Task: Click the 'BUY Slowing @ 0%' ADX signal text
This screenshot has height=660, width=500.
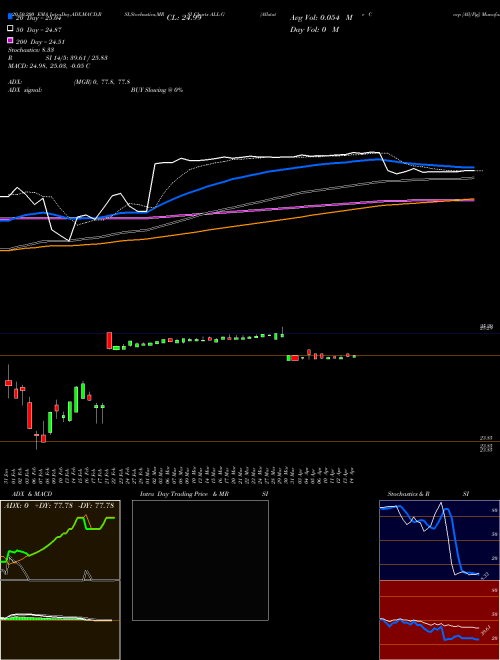Action: 157,90
